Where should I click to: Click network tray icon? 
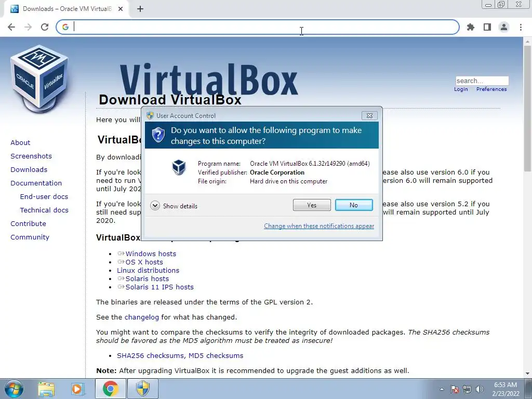(467, 389)
